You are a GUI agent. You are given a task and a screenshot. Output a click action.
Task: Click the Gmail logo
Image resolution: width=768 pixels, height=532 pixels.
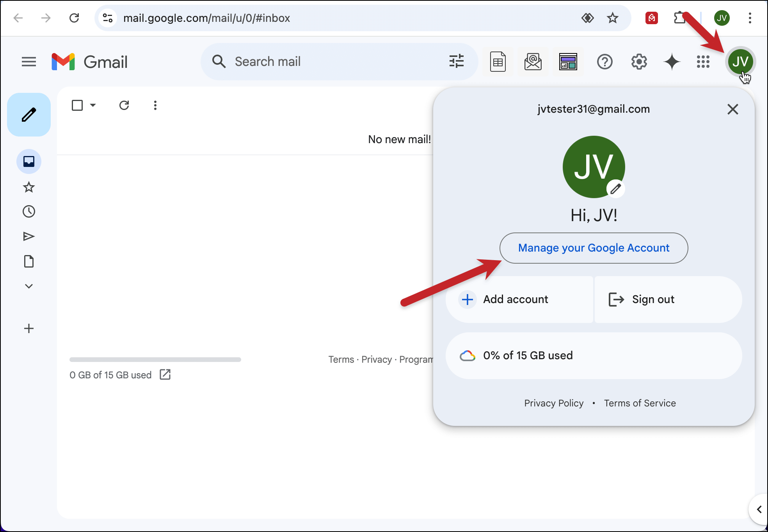click(90, 62)
